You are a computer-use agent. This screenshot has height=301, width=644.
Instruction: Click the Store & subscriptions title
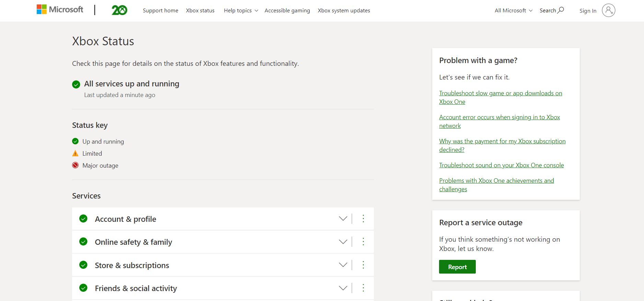click(x=132, y=265)
